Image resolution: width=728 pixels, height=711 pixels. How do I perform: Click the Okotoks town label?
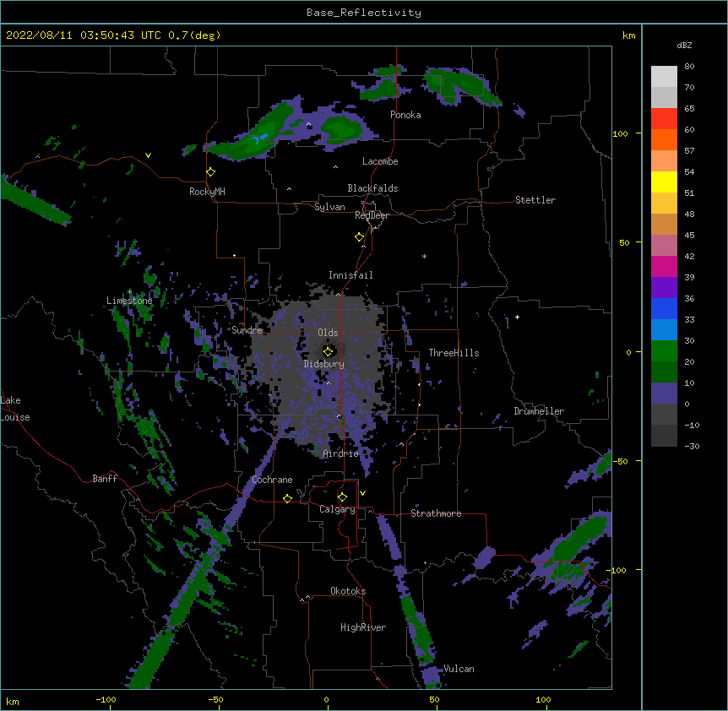348,591
